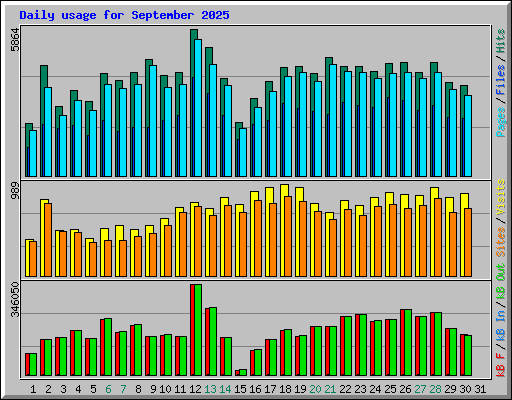The width and height of the screenshot is (512, 400).
Task: Click weekend day label 28
Action: [x=435, y=389]
